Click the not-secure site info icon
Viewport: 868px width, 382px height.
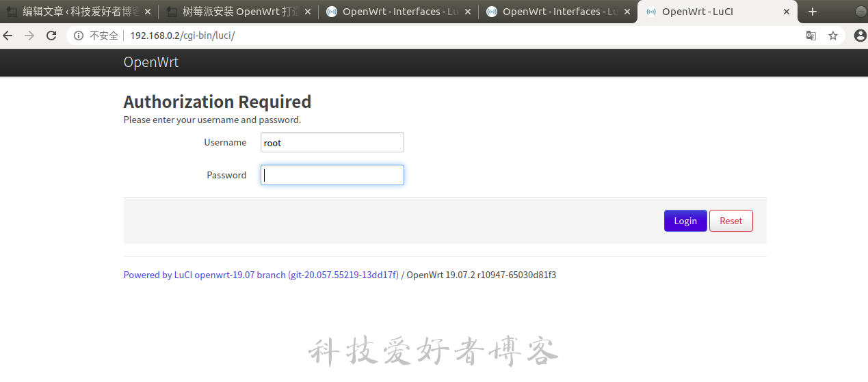79,36
